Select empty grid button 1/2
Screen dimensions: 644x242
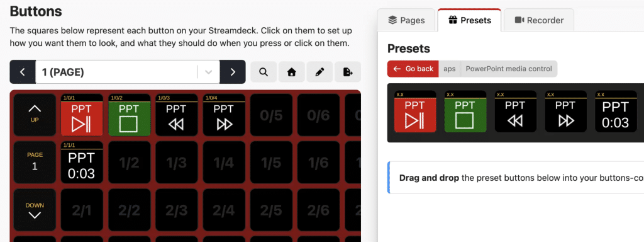129,162
